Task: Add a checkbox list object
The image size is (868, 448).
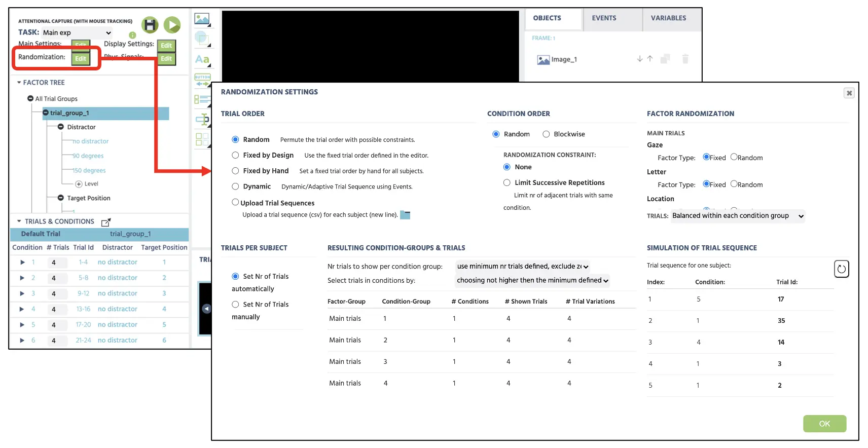Action: click(202, 99)
